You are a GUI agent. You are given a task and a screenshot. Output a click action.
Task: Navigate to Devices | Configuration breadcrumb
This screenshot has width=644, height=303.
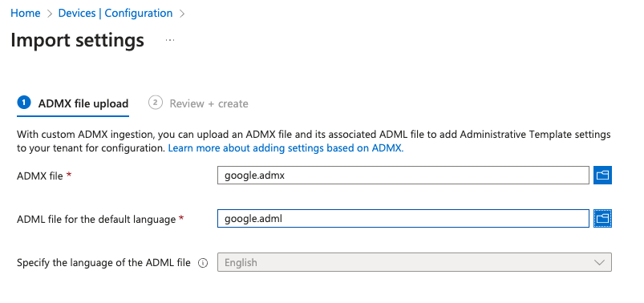coord(115,13)
